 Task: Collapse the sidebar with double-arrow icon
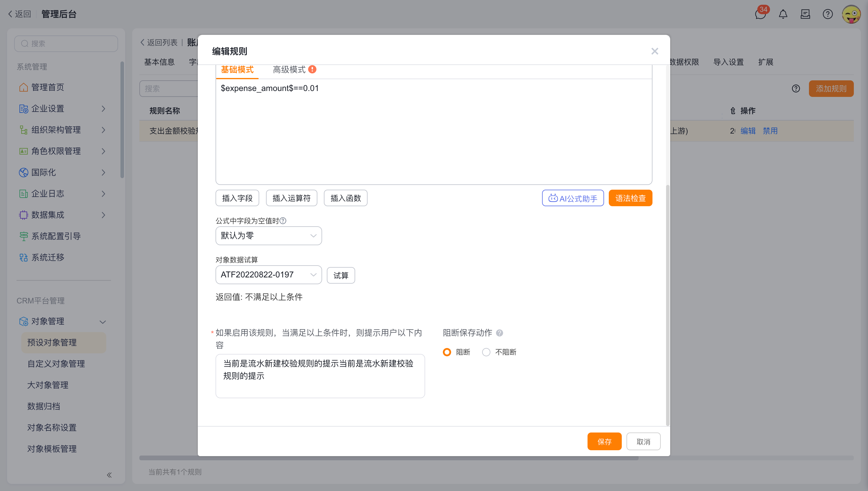coord(109,475)
